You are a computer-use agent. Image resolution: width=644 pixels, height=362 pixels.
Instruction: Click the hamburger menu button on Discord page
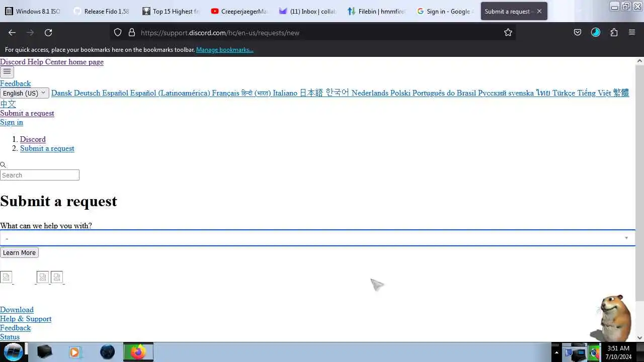(x=7, y=72)
